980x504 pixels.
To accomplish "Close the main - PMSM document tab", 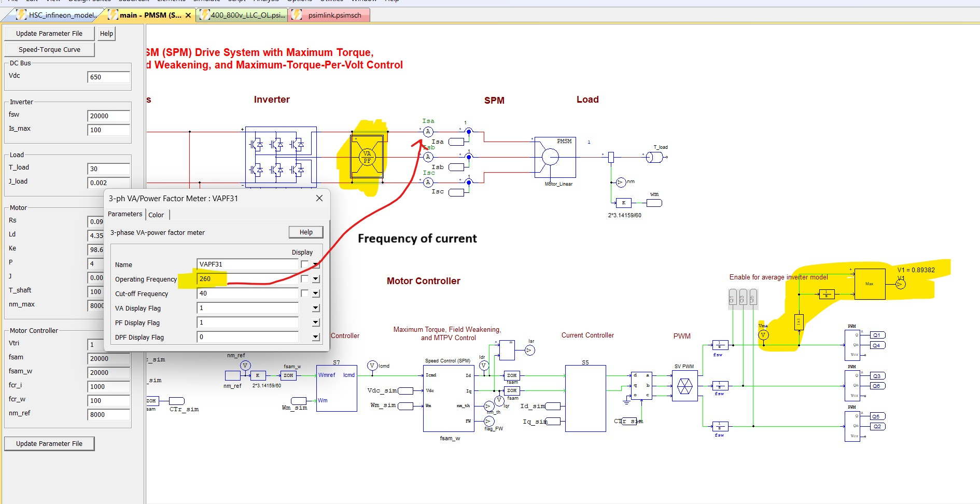I will (188, 16).
